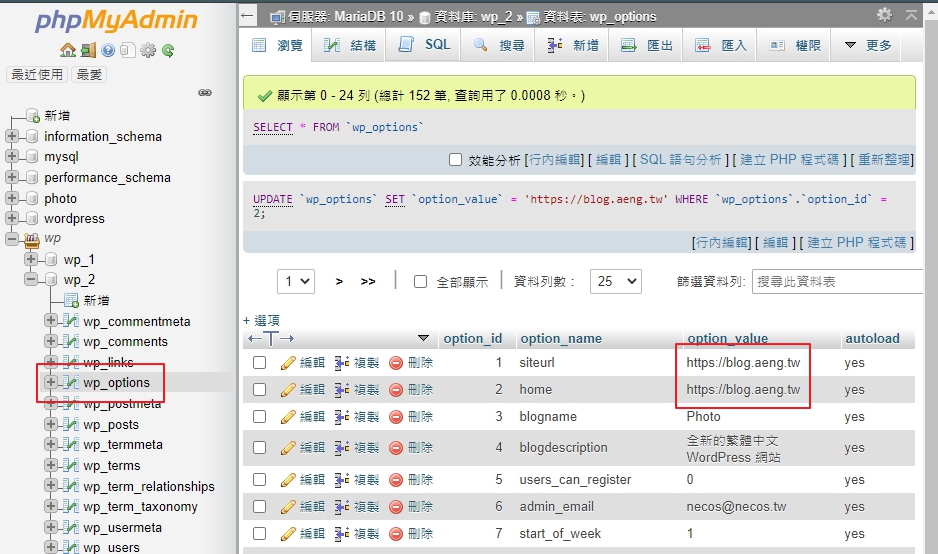Open the MariaDB documentation icon
This screenshot has height=554, width=938.
(x=127, y=50)
